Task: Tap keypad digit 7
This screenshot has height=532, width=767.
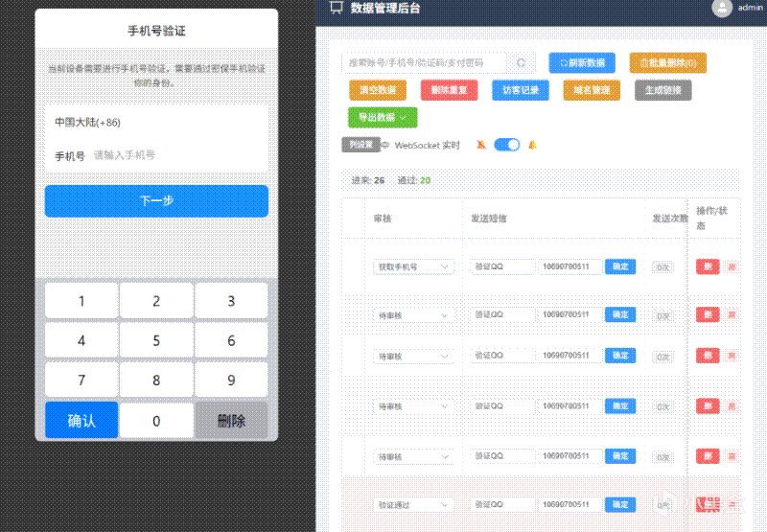Action: coord(81,380)
